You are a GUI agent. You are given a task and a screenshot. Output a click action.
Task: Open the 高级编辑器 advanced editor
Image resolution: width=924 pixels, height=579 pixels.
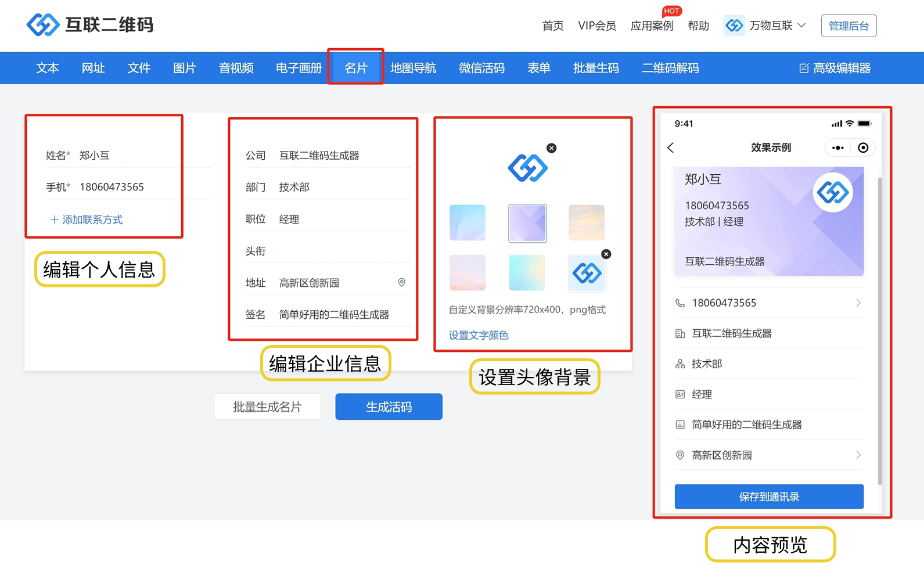coord(835,68)
